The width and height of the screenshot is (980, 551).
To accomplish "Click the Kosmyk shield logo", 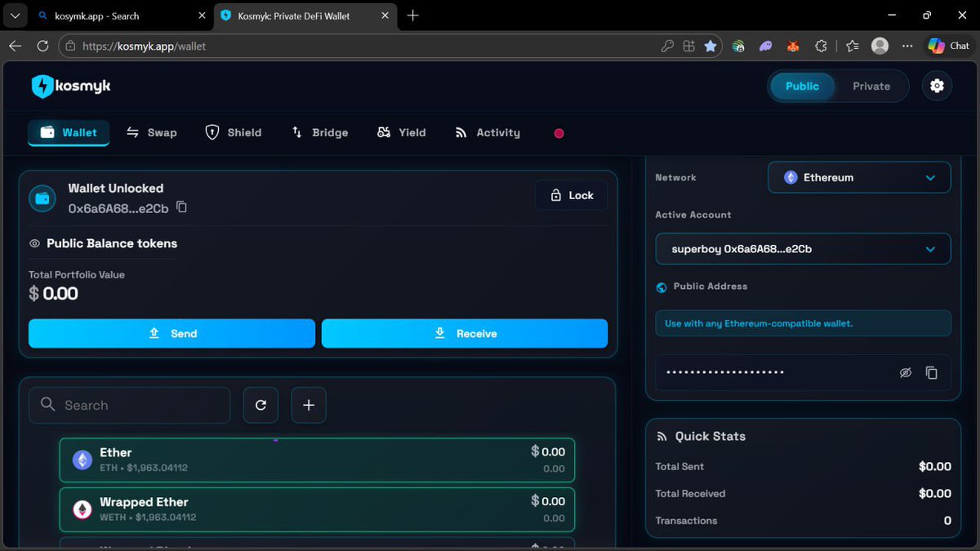I will click(x=42, y=86).
